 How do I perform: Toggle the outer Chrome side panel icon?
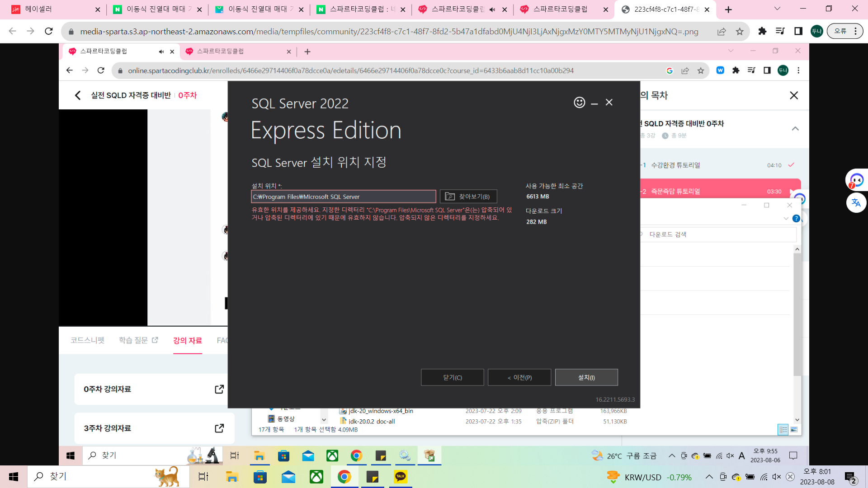pos(798,31)
